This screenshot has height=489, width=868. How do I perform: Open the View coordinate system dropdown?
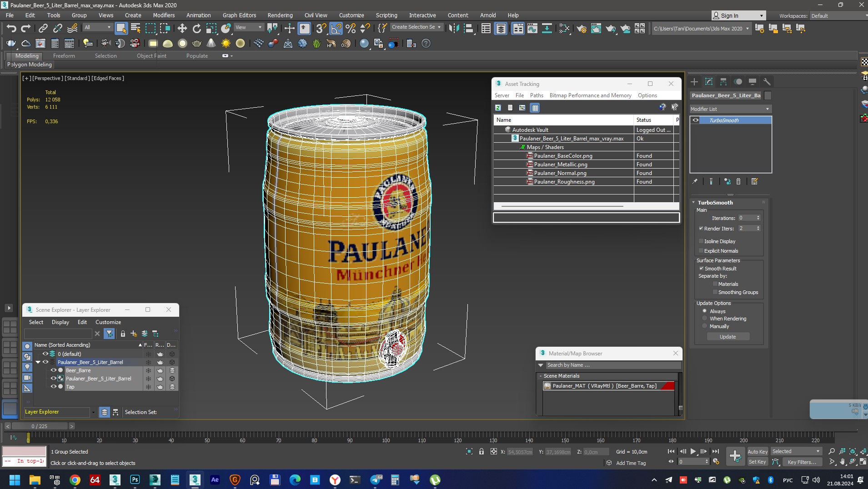click(248, 27)
